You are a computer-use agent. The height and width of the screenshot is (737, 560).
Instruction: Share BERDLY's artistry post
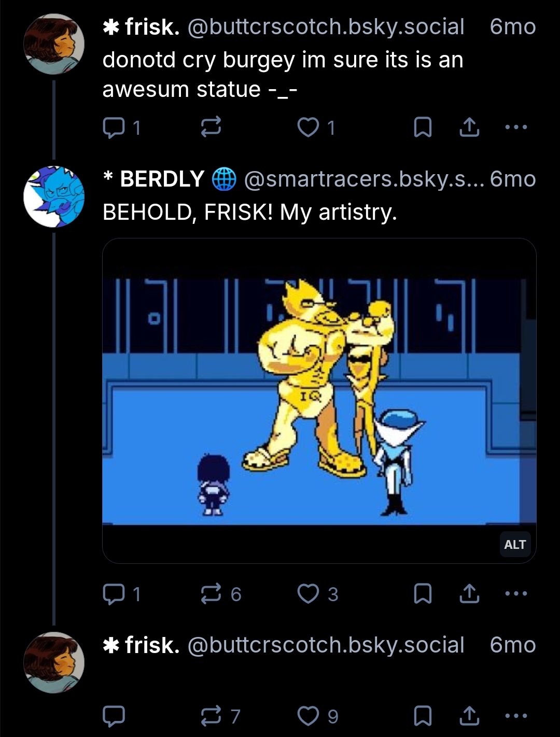[469, 594]
